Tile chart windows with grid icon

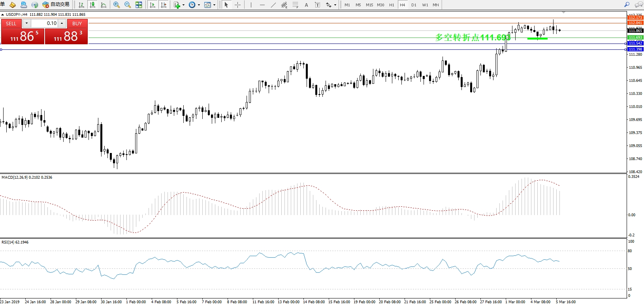point(139,5)
